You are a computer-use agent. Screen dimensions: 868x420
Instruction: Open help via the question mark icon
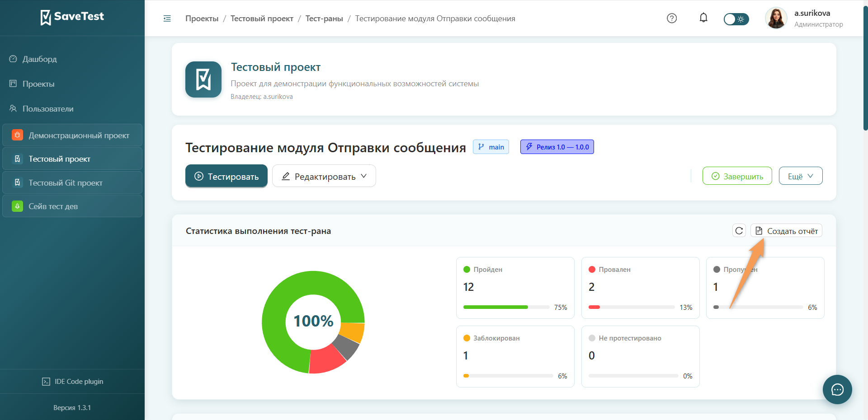pos(672,19)
